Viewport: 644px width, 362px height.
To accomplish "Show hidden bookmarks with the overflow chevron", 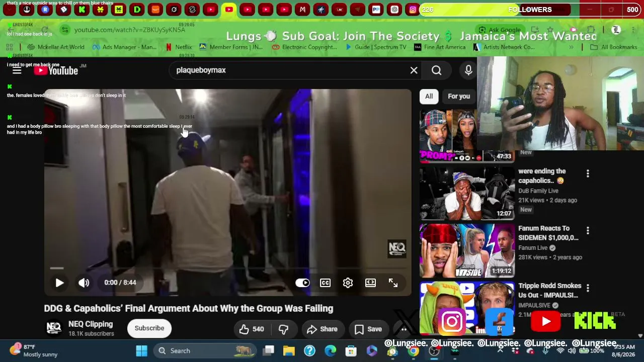I will click(571, 47).
